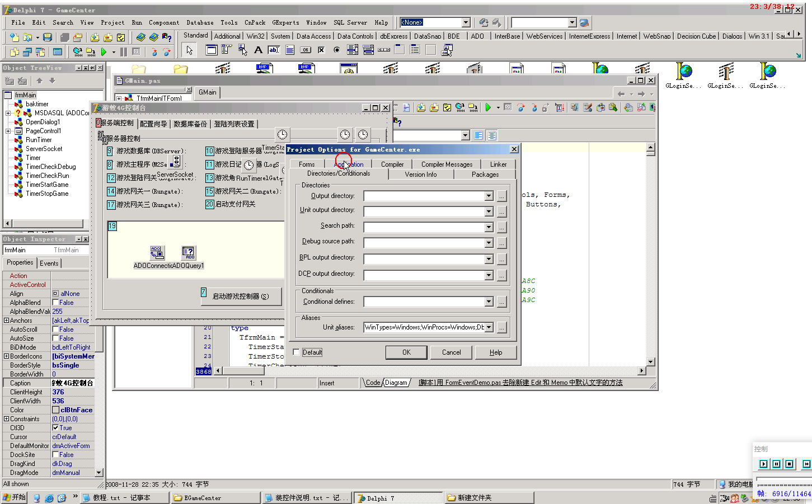Switch to the Events tab in Object Inspector
The image size is (812, 504).
click(49, 263)
